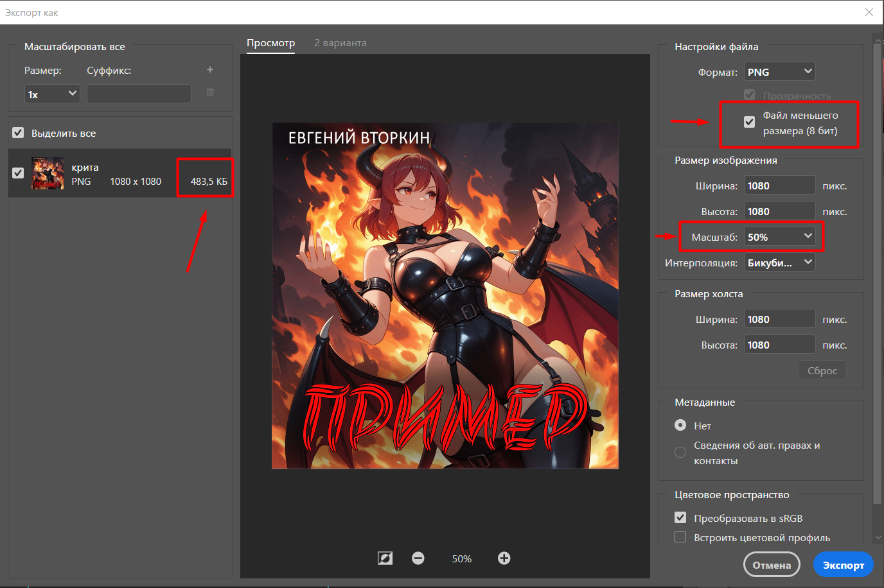Click the Отмена button

tap(772, 565)
